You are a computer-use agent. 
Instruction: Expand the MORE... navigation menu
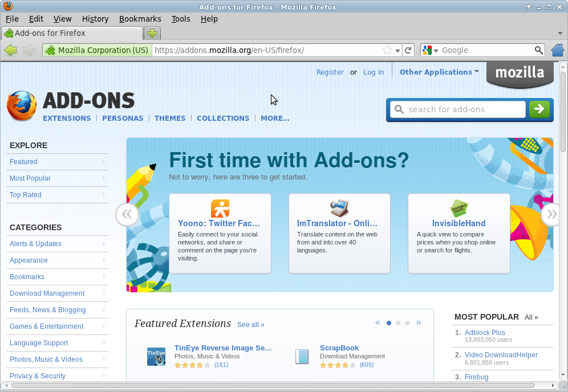pyautogui.click(x=275, y=119)
